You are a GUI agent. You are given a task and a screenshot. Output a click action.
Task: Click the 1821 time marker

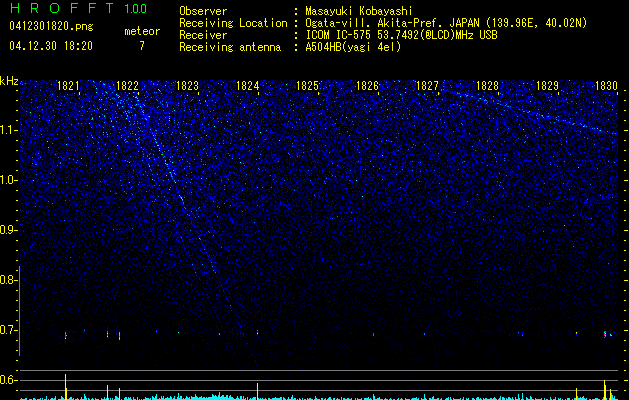tap(68, 86)
